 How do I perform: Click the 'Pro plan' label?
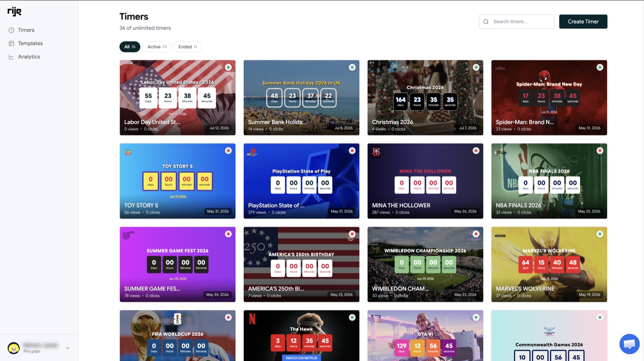coord(32,352)
